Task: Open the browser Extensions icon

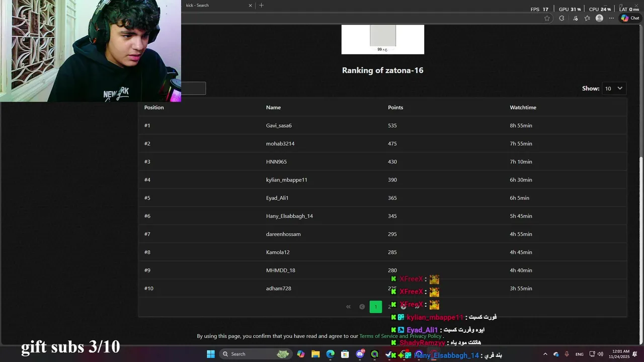Action: pyautogui.click(x=561, y=18)
